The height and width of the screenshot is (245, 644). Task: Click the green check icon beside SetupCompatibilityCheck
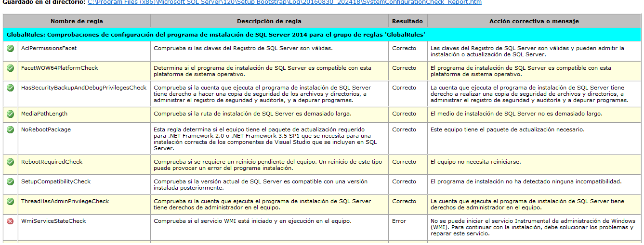point(10,181)
